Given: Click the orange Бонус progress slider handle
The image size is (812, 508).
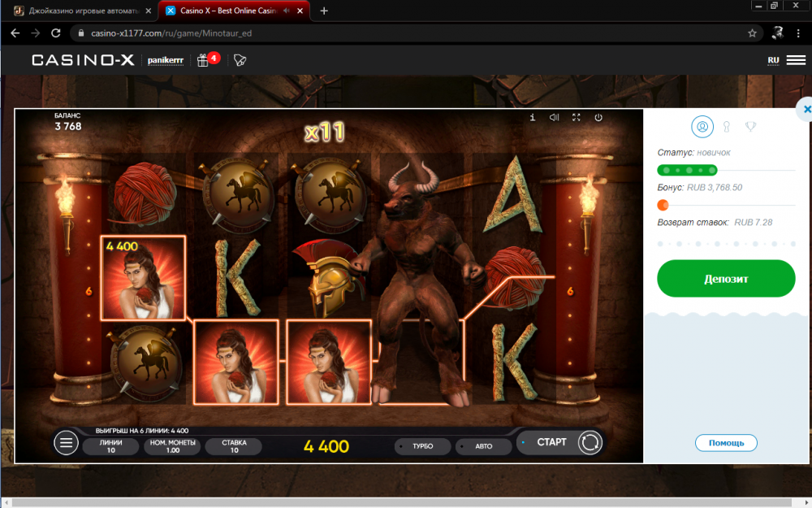Looking at the screenshot, I should tap(663, 205).
